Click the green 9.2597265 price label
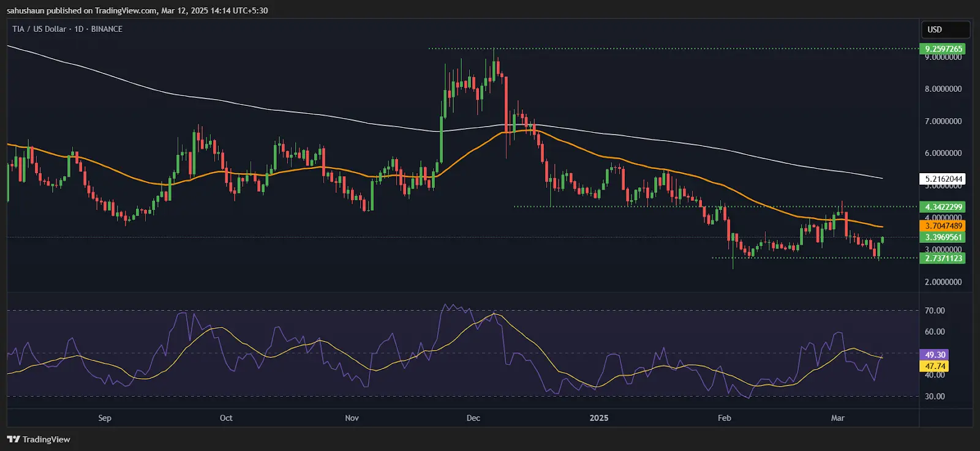980x451 pixels. coord(943,49)
